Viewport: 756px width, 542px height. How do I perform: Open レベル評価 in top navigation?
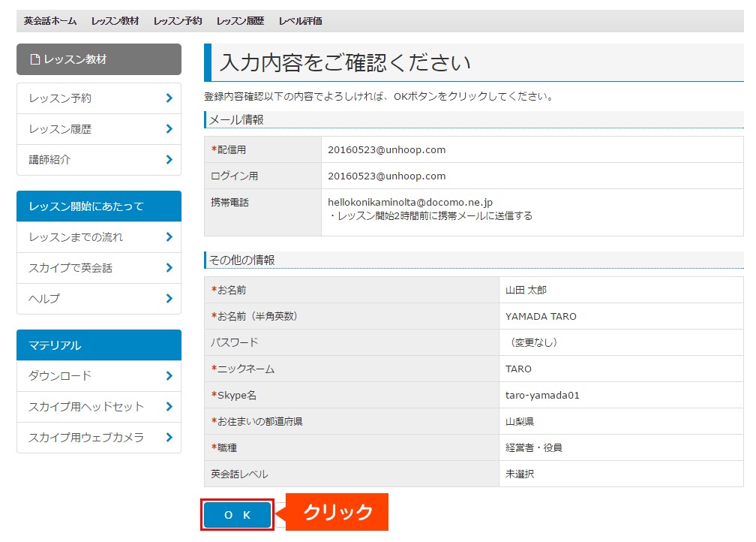click(x=300, y=21)
